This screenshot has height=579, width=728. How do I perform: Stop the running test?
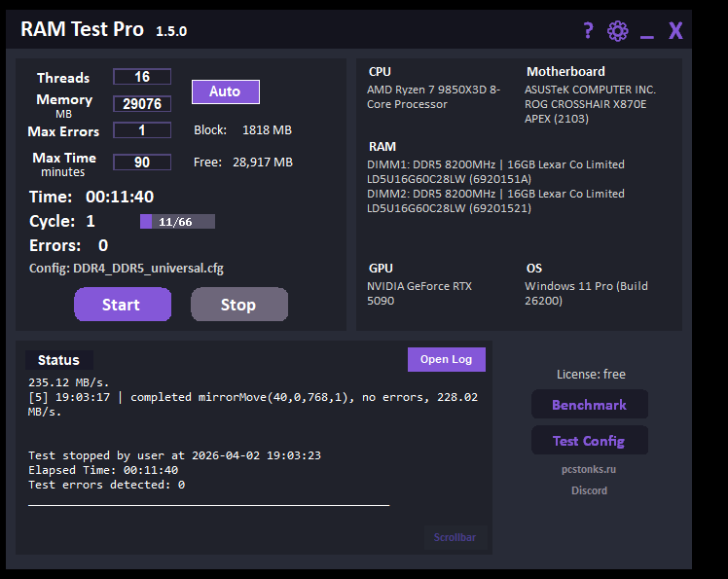pyautogui.click(x=239, y=305)
